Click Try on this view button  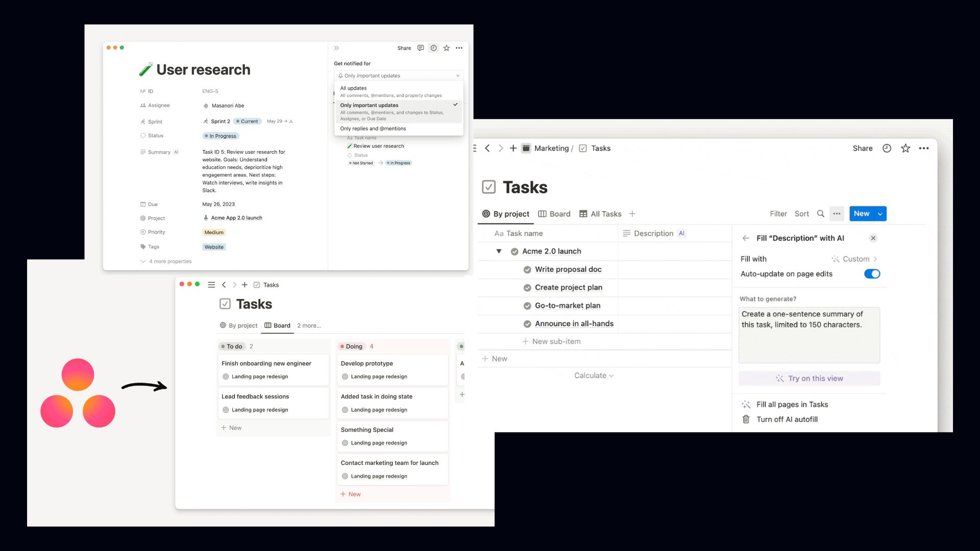coord(809,379)
